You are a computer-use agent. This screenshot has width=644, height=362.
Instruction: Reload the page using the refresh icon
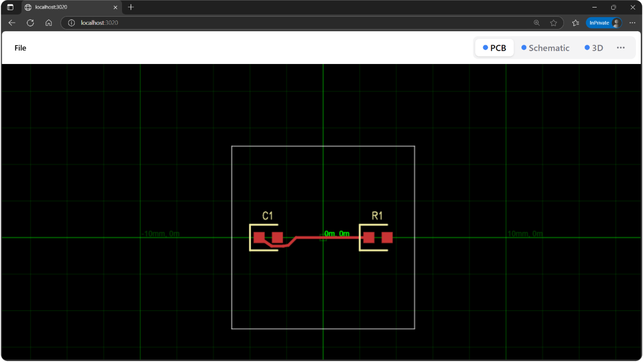pyautogui.click(x=30, y=23)
